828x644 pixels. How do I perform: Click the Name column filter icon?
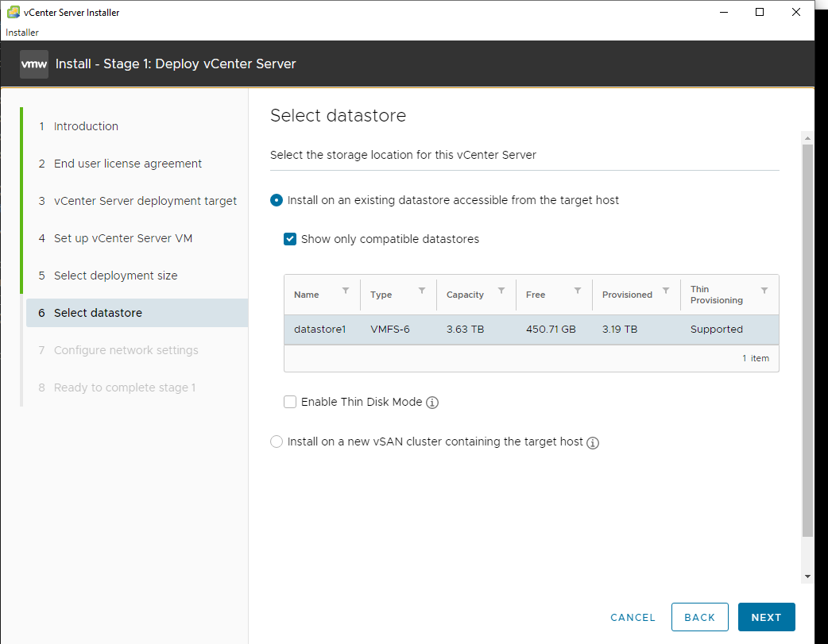pos(346,291)
